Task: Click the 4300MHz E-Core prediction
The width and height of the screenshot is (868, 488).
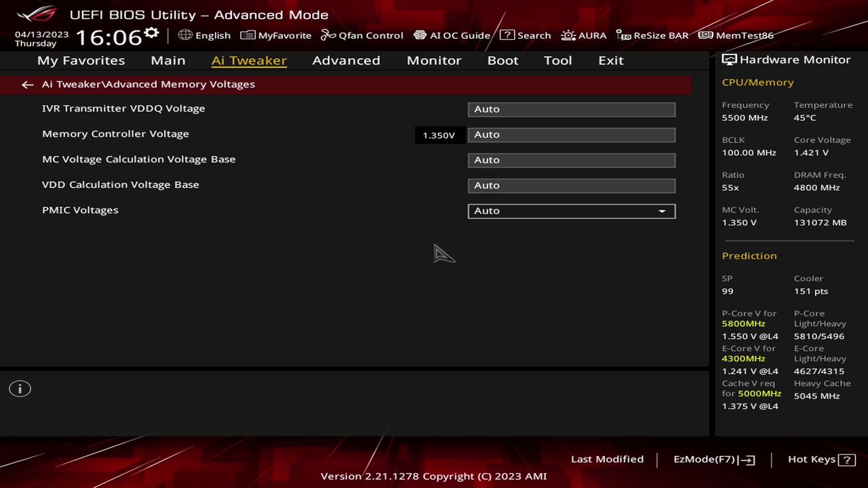Action: (x=743, y=359)
